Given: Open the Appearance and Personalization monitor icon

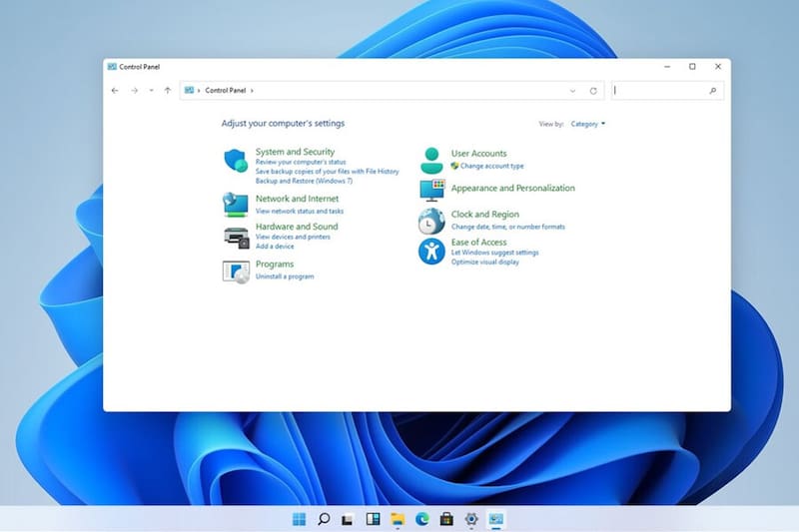Looking at the screenshot, I should 431,189.
